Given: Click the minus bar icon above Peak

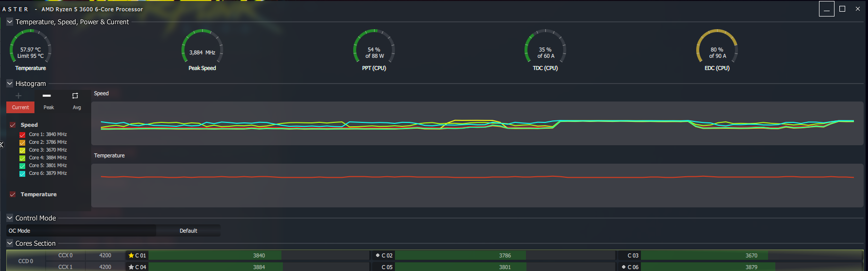Looking at the screenshot, I should pyautogui.click(x=47, y=96).
